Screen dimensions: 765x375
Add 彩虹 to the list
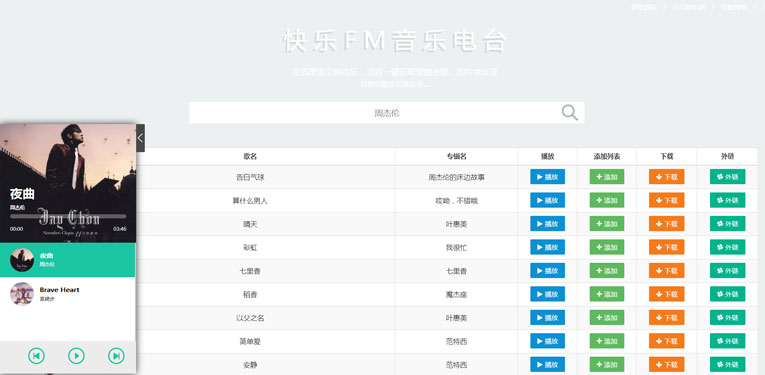click(x=607, y=247)
